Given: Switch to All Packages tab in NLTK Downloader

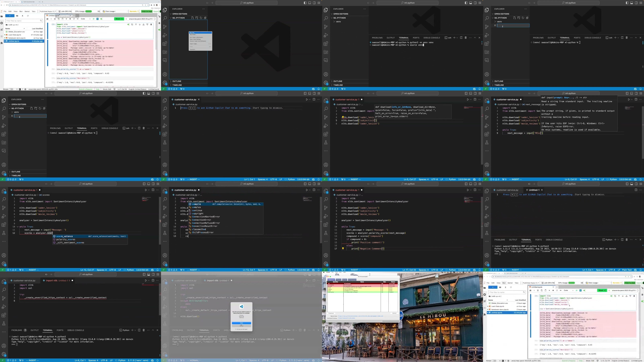Looking at the screenshot, I should coord(352,280).
